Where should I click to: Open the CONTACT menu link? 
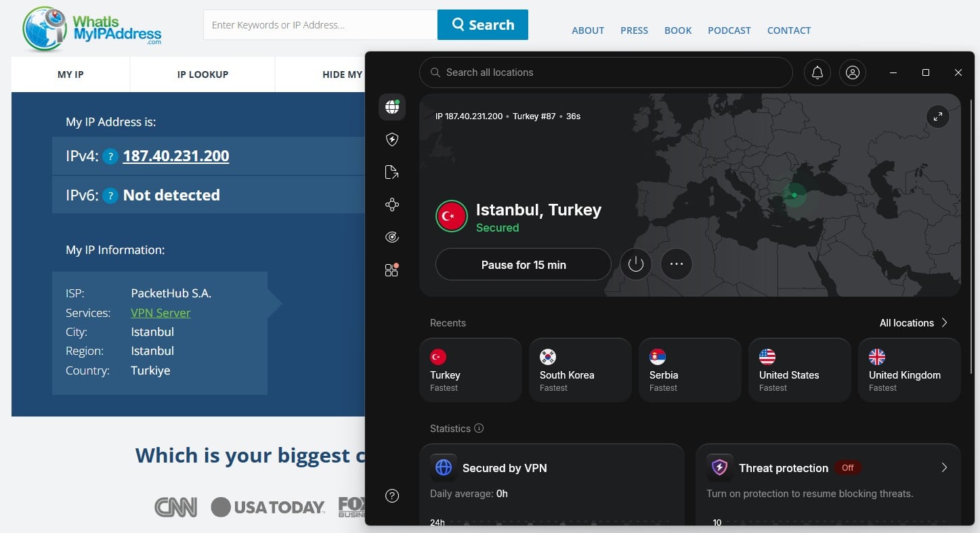tap(789, 30)
